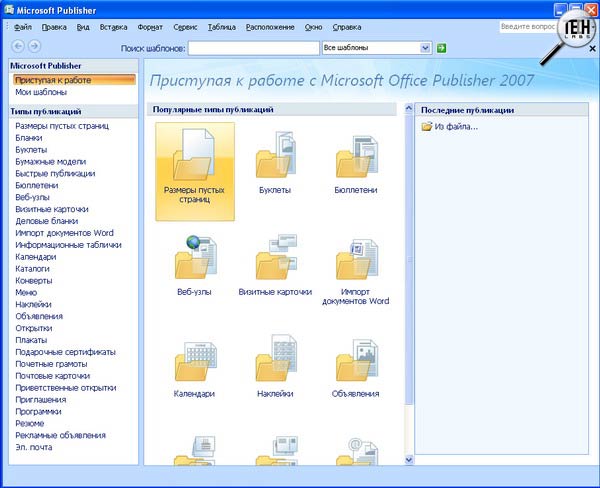The image size is (600, 488).
Task: Select Деловые бланки in sidebar
Action: point(46,221)
